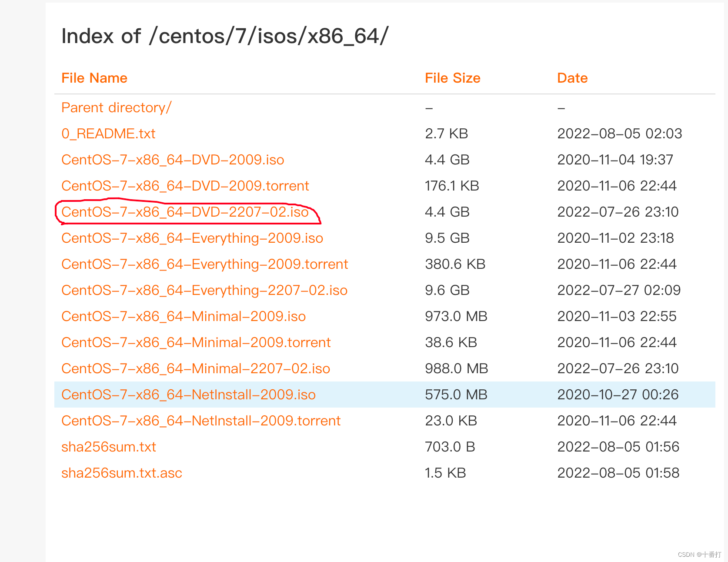Viewport: 728px width, 562px height.
Task: Select the 9.6 GB size cell
Action: [447, 290]
